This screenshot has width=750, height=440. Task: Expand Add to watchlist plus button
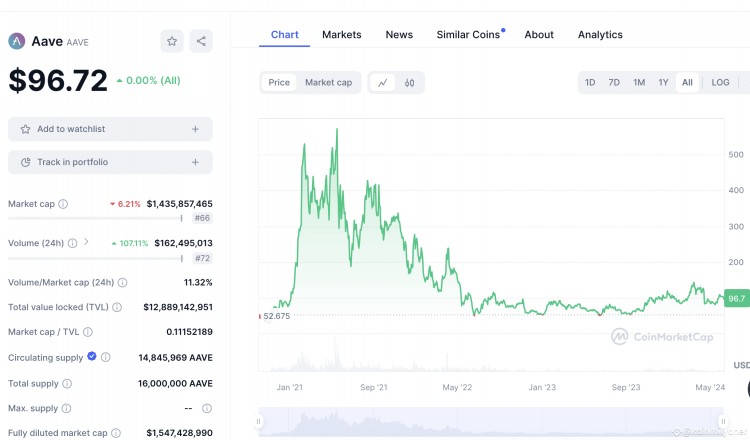click(195, 129)
